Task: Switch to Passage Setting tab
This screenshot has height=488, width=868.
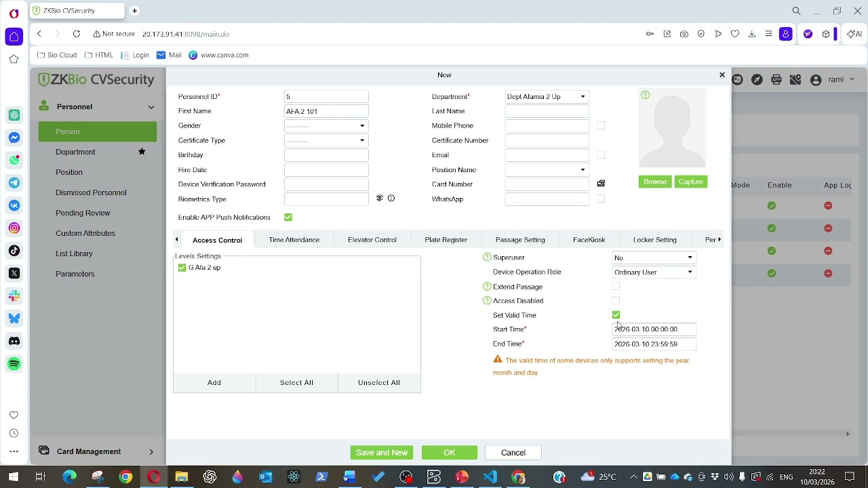Action: coord(520,240)
